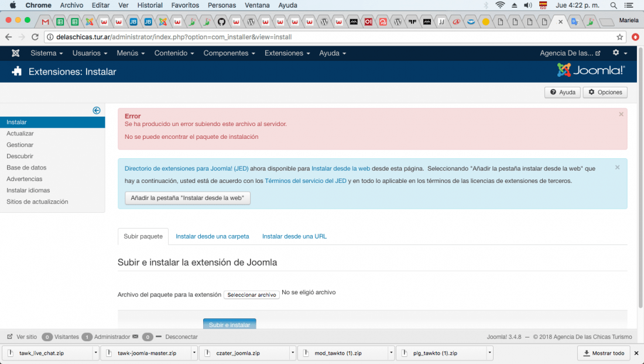Viewport: 644px width, 364px height.
Task: Expand options arrow for czater_joomla.zip
Action: (x=292, y=353)
